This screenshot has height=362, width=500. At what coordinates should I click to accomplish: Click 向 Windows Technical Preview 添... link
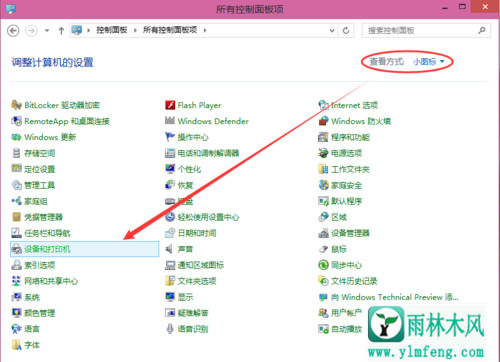pos(395,297)
